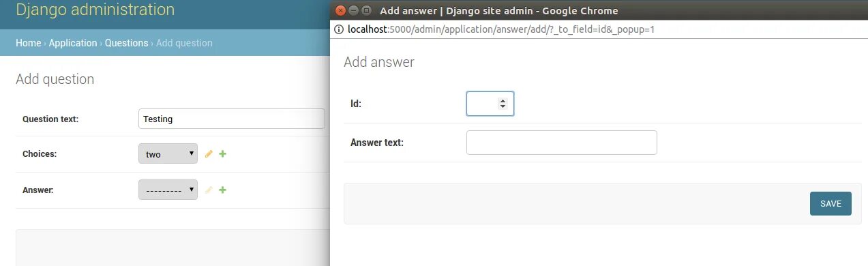Open the Answer dropdown with dashes
The image size is (868, 266).
pyautogui.click(x=168, y=190)
